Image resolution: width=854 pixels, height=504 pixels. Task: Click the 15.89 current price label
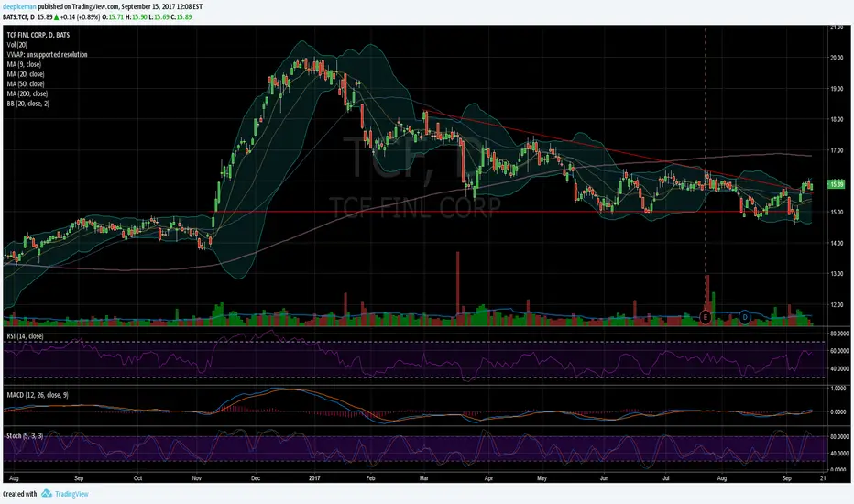(836, 185)
